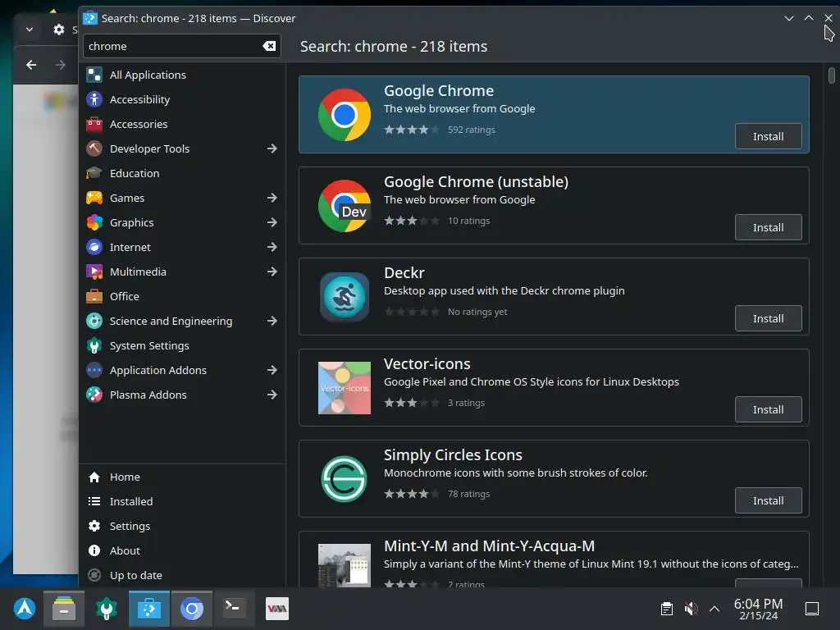840x630 pixels.
Task: Open dropdown chevron in background window
Action: pos(30,30)
